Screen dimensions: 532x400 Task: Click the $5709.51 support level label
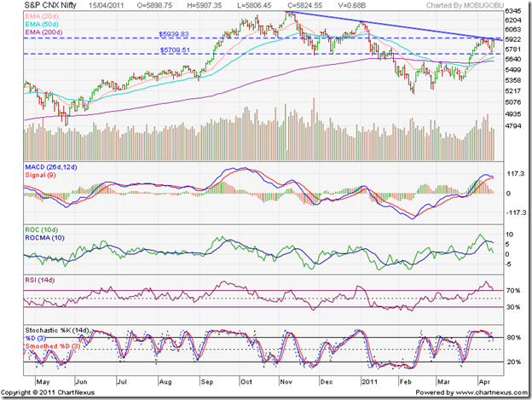pyautogui.click(x=175, y=50)
